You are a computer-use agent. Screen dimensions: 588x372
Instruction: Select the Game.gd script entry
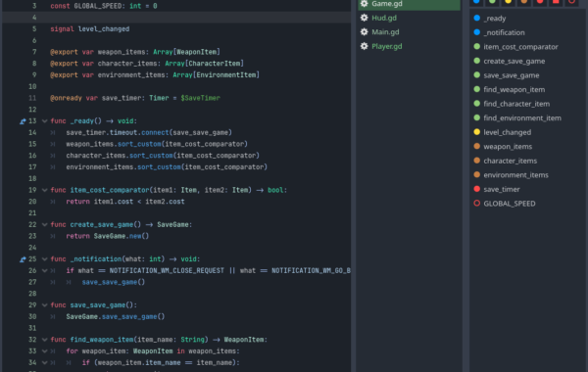coord(409,4)
